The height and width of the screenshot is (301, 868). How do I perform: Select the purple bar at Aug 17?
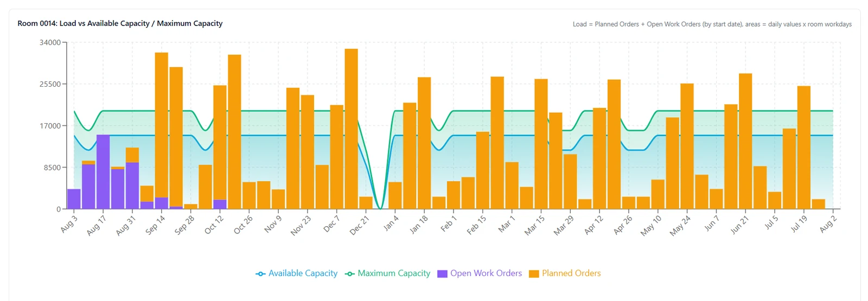pos(103,172)
